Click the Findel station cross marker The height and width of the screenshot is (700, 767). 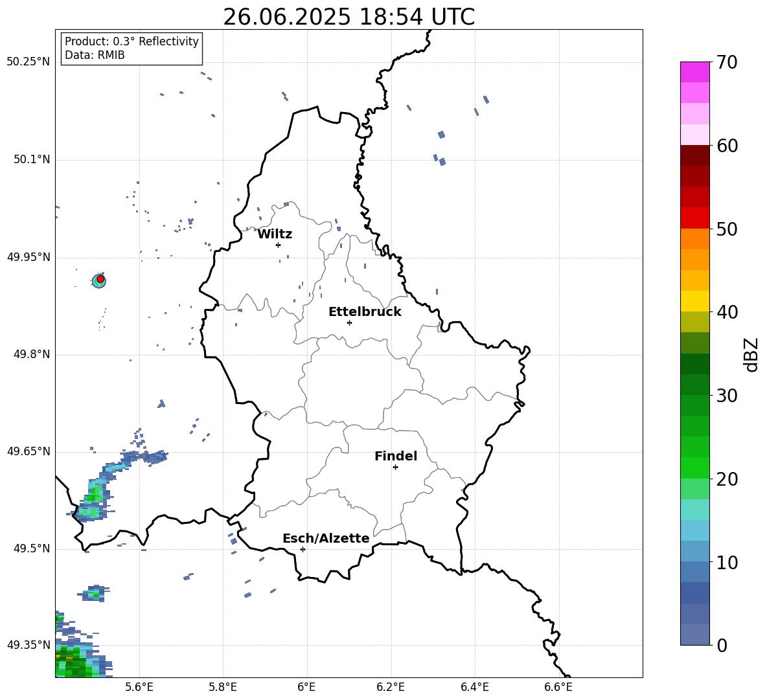coord(395,468)
